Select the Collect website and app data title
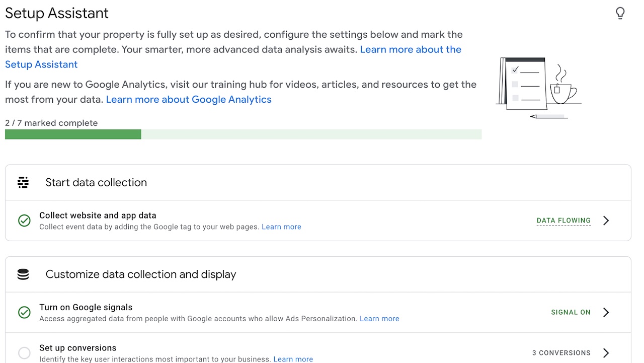Image resolution: width=644 pixels, height=363 pixels. 98,215
